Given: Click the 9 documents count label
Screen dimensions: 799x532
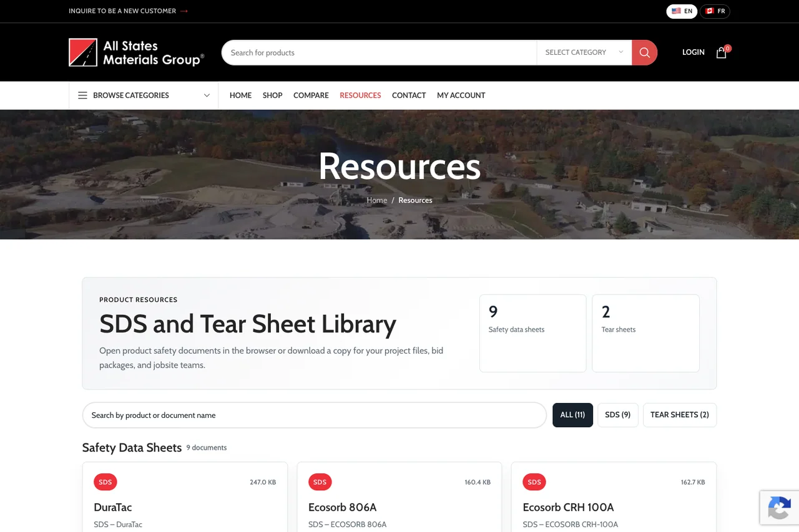Looking at the screenshot, I should pos(207,448).
